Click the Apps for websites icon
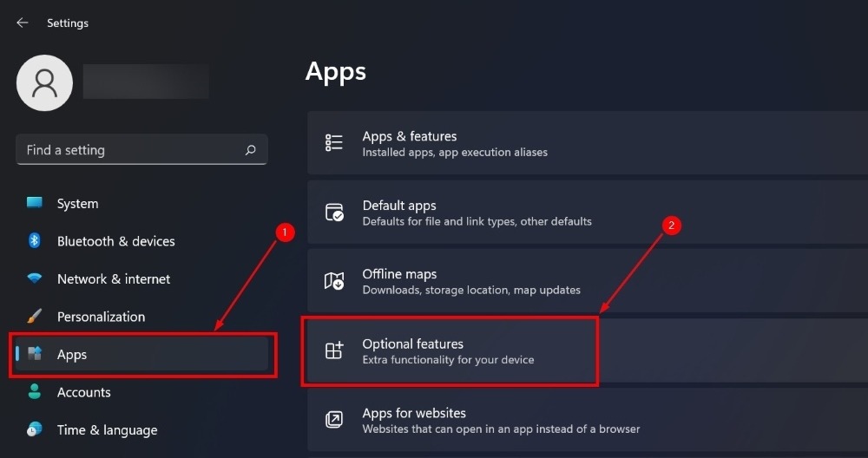This screenshot has width=868, height=458. [334, 419]
